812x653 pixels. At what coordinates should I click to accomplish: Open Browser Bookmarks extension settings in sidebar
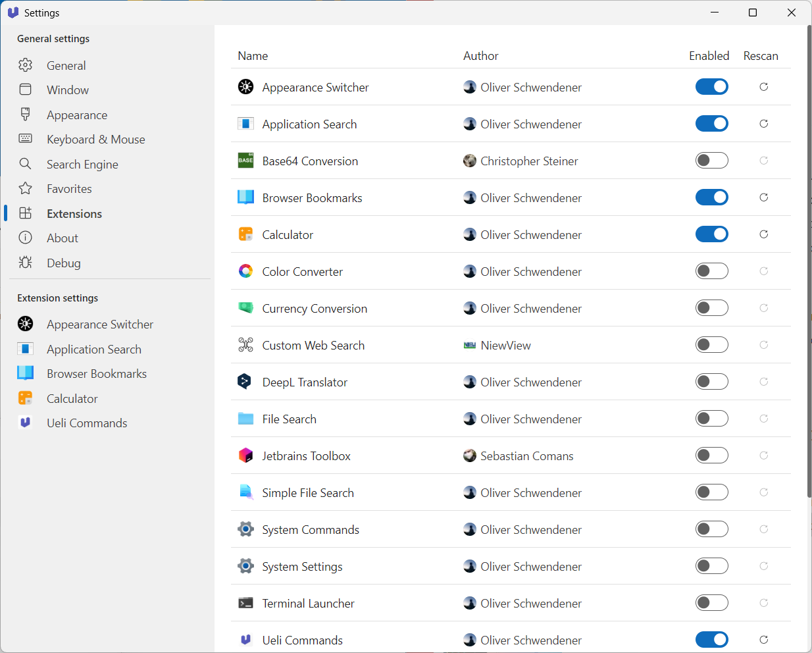coord(96,374)
